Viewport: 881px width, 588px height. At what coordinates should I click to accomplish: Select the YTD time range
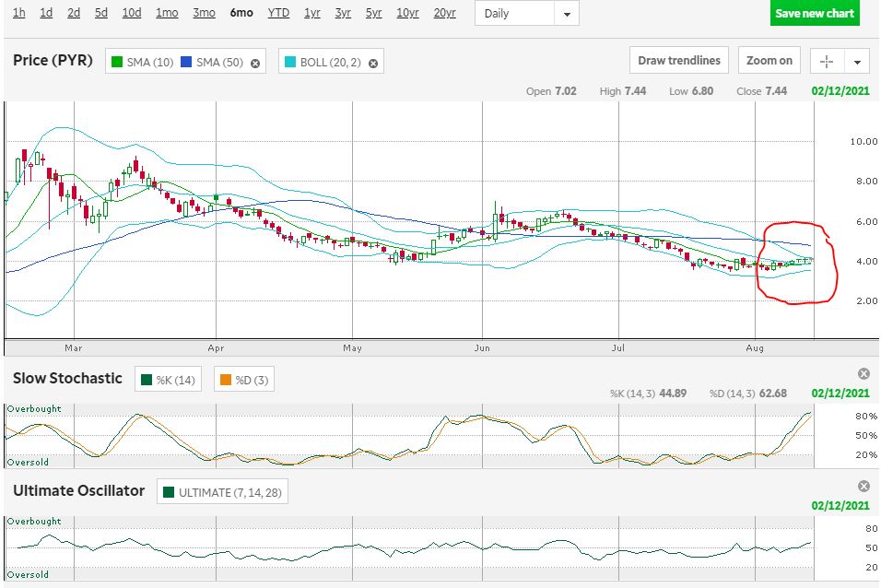point(278,13)
